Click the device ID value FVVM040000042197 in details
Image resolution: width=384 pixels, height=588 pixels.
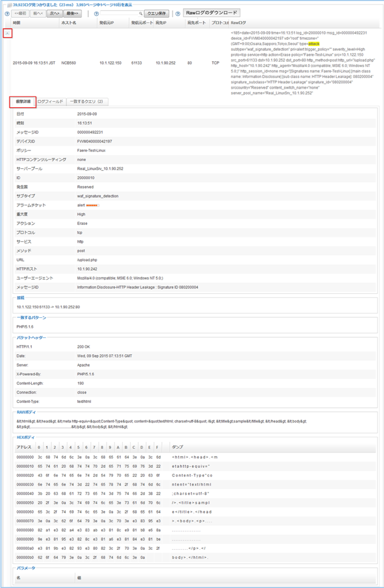tap(95, 141)
